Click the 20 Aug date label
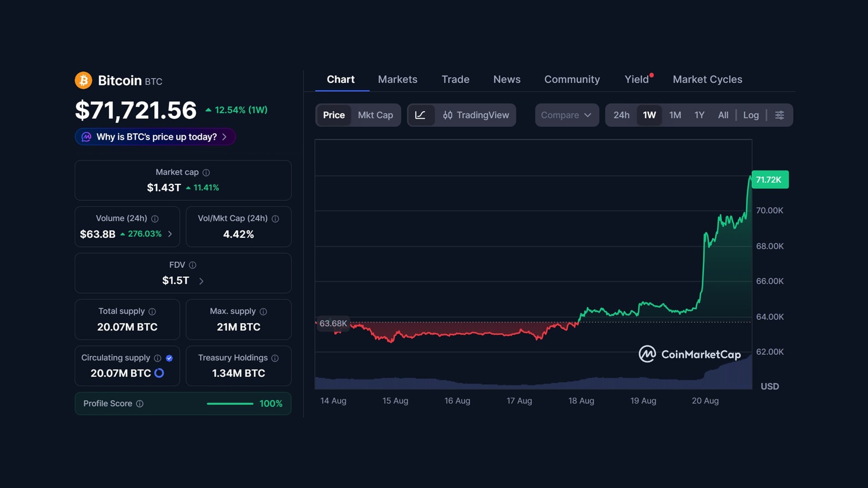The width and height of the screenshot is (868, 488). point(705,401)
